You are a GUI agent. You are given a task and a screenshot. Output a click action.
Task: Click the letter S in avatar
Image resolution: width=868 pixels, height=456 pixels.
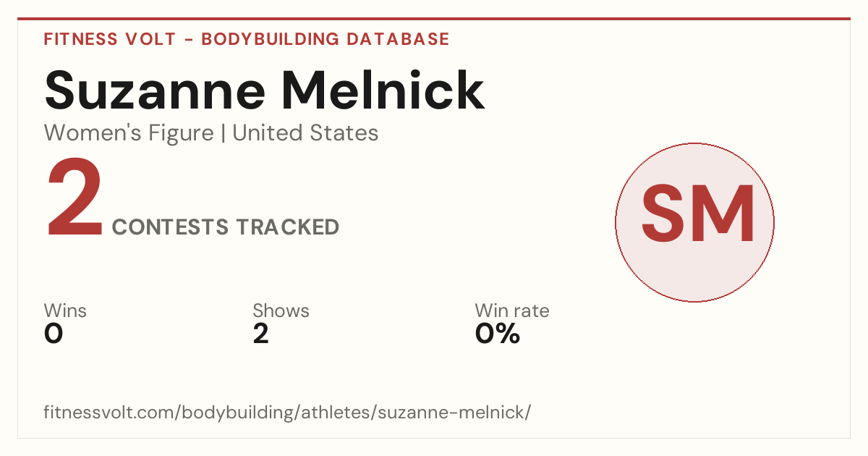[x=663, y=214]
